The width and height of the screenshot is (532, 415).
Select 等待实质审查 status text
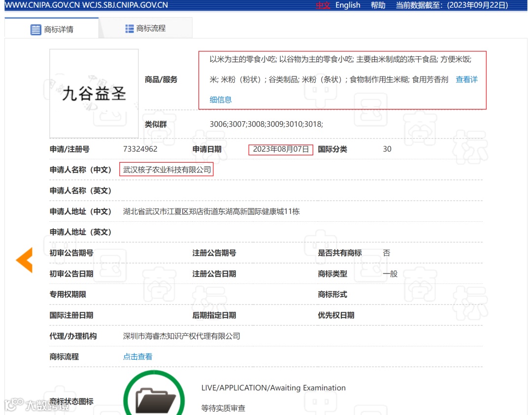point(223,408)
